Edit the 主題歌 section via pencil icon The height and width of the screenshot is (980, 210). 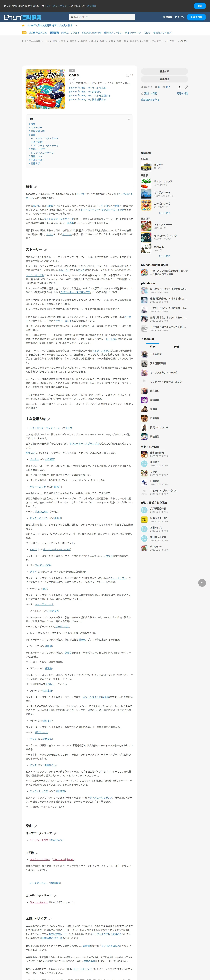point(37,853)
